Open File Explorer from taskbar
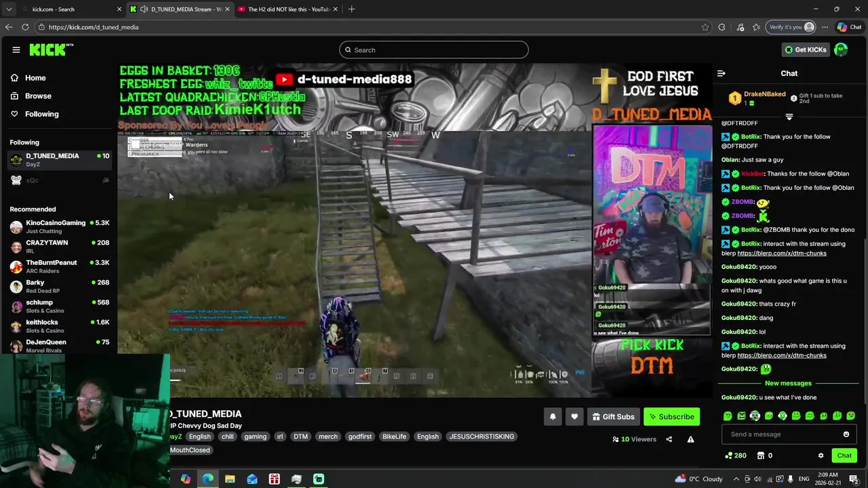This screenshot has height=488, width=868. point(230,479)
